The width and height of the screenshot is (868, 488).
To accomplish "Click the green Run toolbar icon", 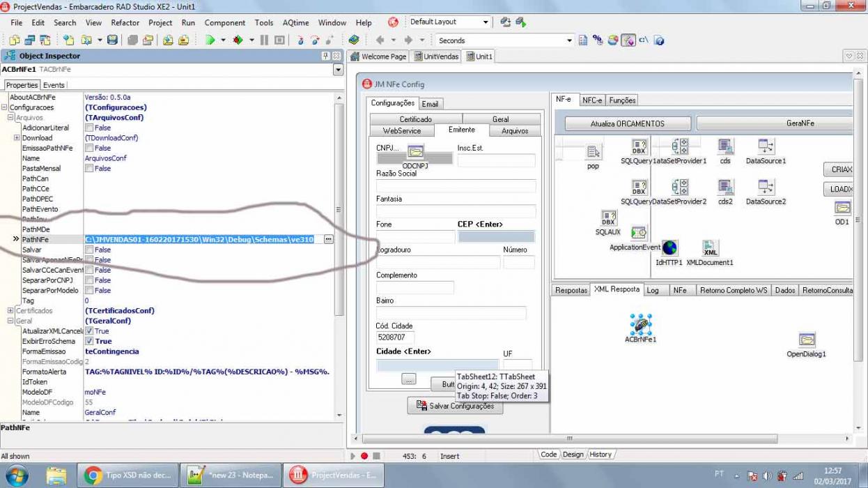I will point(210,40).
